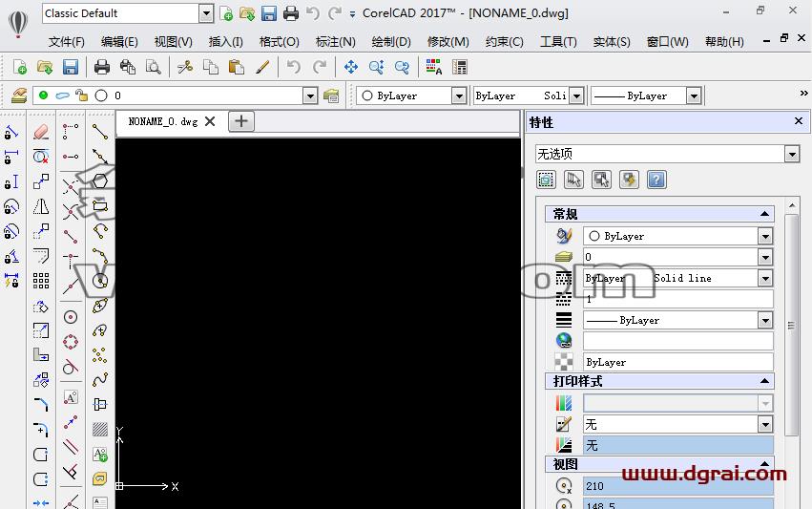Screen dimensions: 812x509
Task: Click the customize quick access toolbar arrow
Action: pyautogui.click(x=352, y=14)
